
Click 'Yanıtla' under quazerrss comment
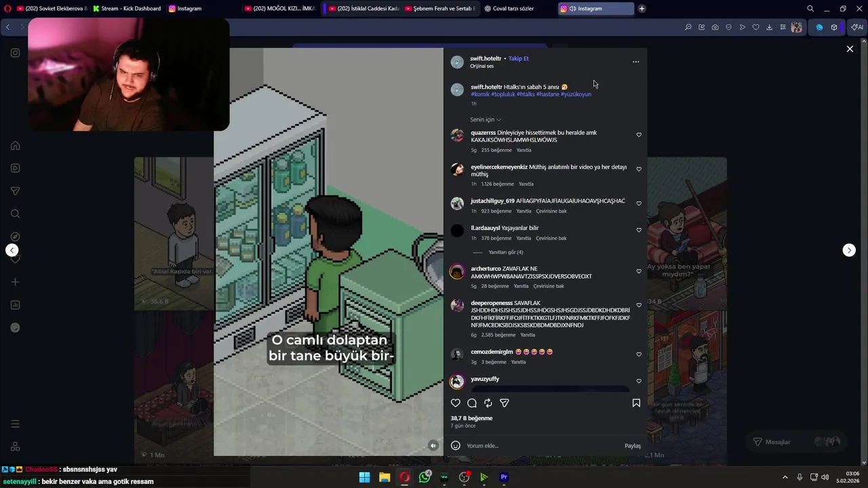coord(524,150)
